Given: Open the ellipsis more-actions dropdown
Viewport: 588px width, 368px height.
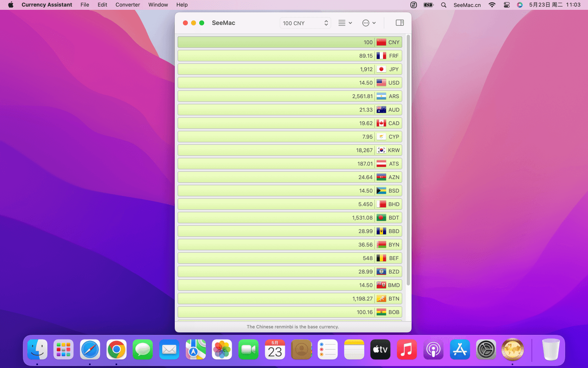Looking at the screenshot, I should [369, 23].
